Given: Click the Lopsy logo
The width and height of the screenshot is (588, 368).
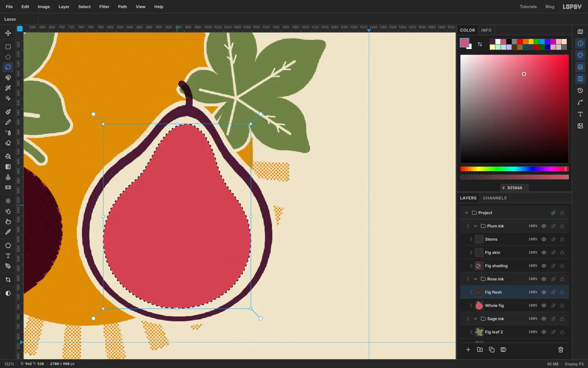Looking at the screenshot, I should click(x=572, y=7).
